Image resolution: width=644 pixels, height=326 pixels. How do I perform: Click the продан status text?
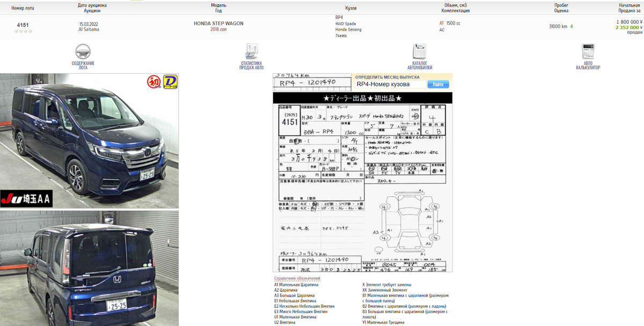[634, 32]
